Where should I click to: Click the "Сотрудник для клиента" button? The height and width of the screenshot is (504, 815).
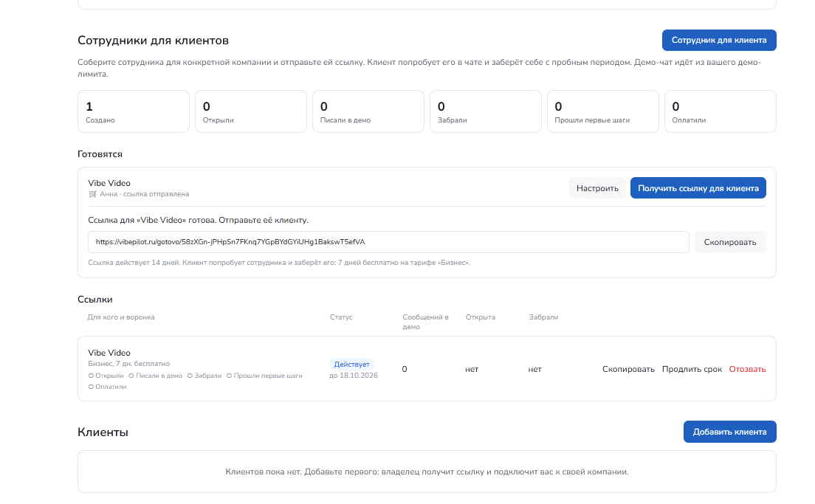pyautogui.click(x=719, y=40)
